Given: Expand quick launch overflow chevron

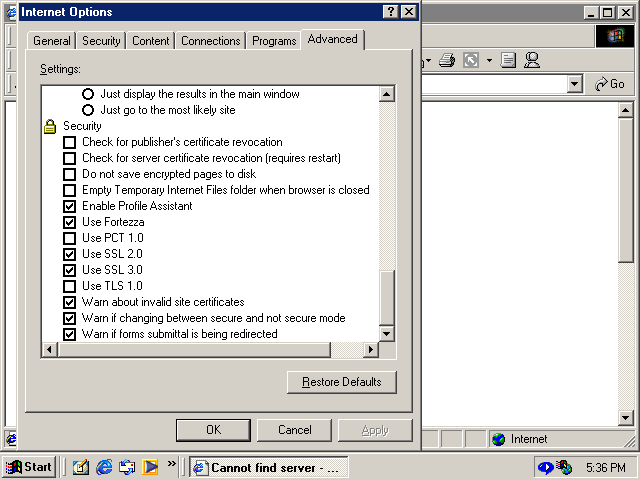Looking at the screenshot, I should (171, 463).
